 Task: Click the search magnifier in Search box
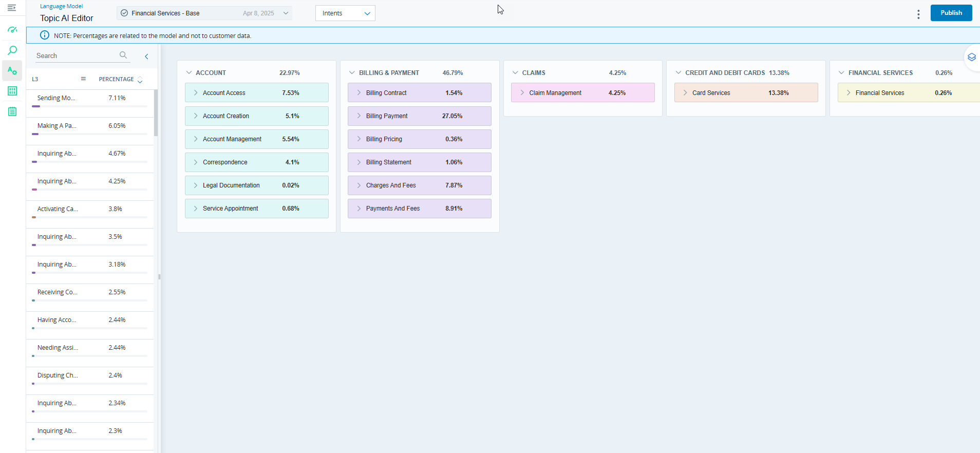tap(123, 55)
